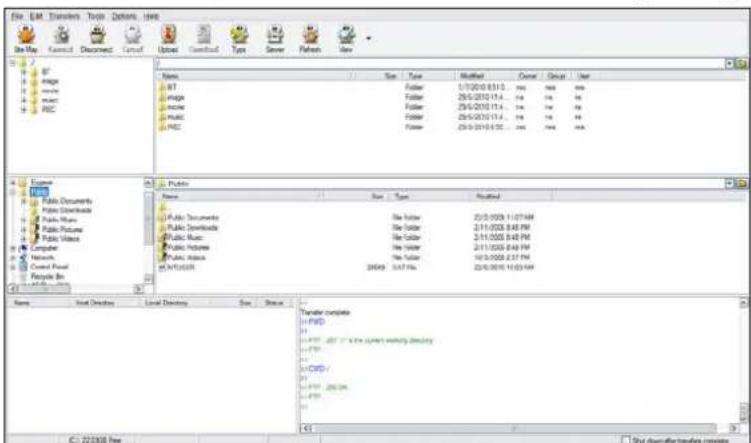The height and width of the screenshot is (443, 751).
Task: Open the local path dropdown arrow
Action: tap(729, 183)
